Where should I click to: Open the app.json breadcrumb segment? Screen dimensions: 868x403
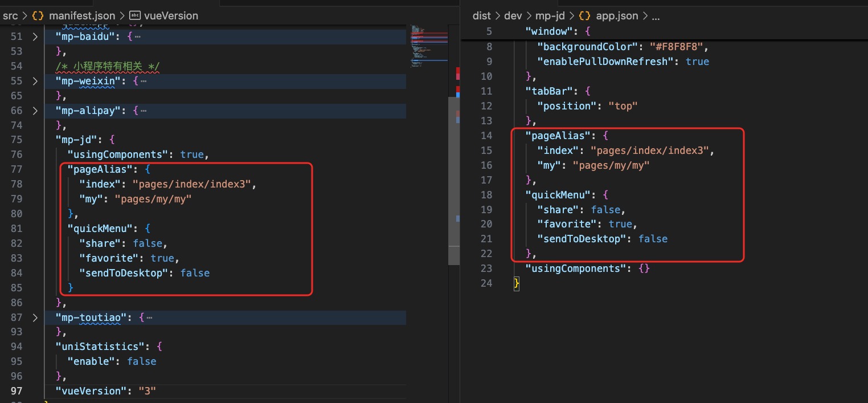click(617, 16)
